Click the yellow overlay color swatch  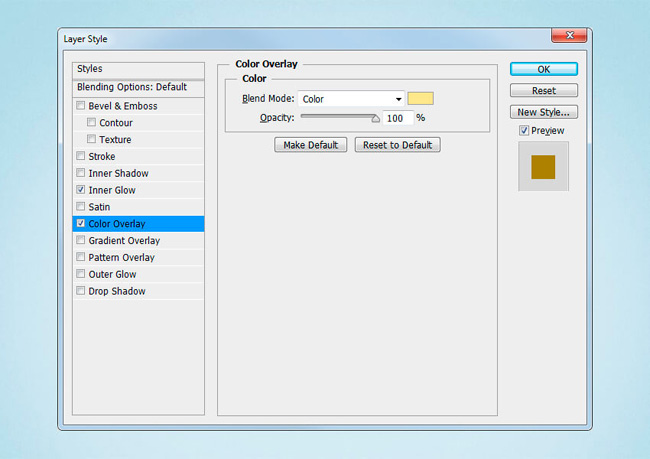[x=420, y=98]
